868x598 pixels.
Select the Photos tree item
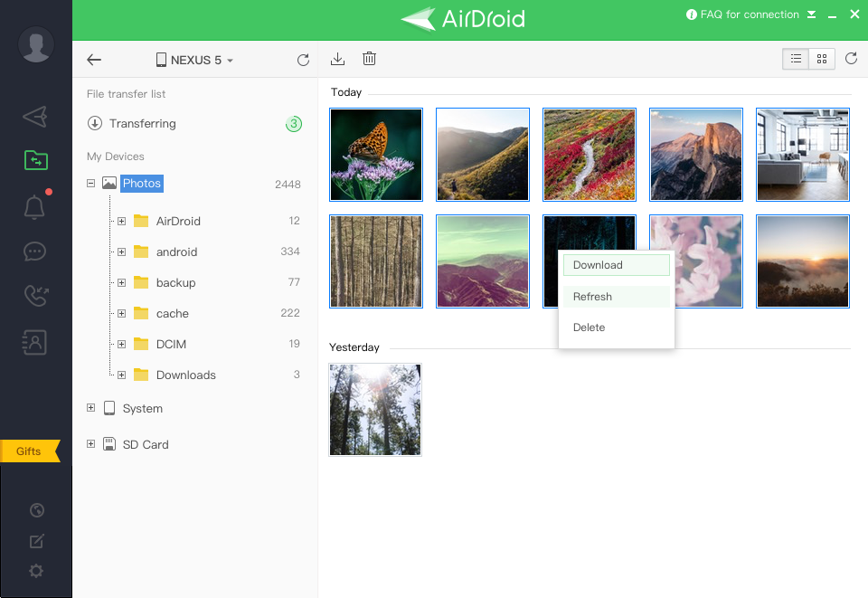click(142, 184)
